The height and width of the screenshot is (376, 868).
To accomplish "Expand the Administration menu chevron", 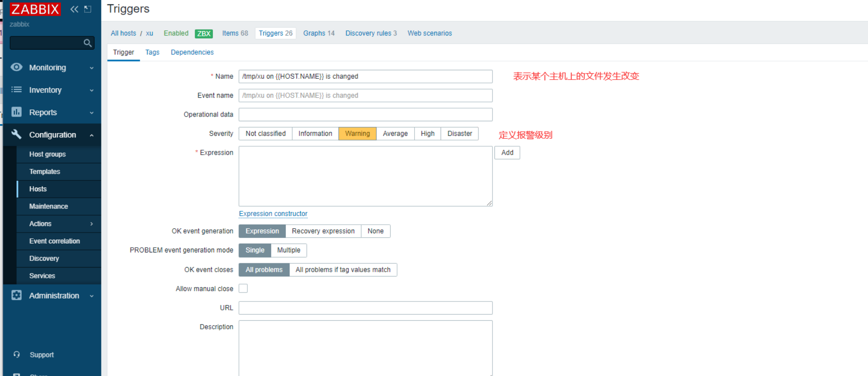I will [92, 296].
